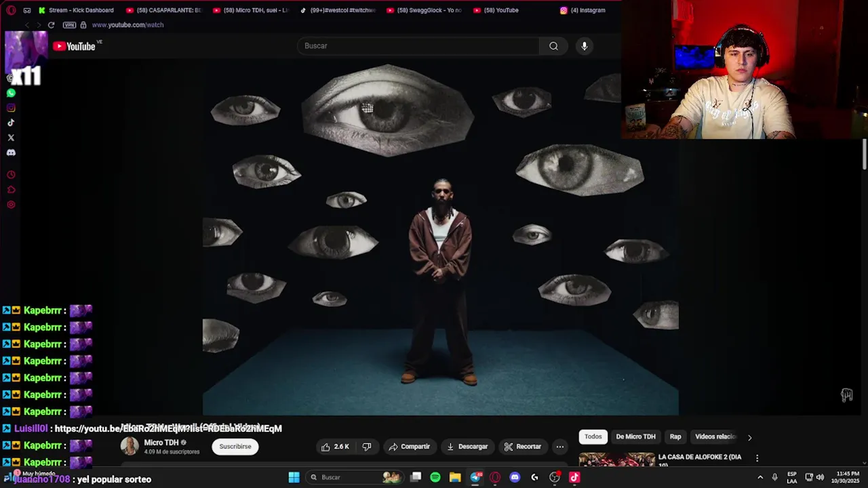
Task: Switch to CASAPARLANTE browser tab
Action: click(x=163, y=10)
